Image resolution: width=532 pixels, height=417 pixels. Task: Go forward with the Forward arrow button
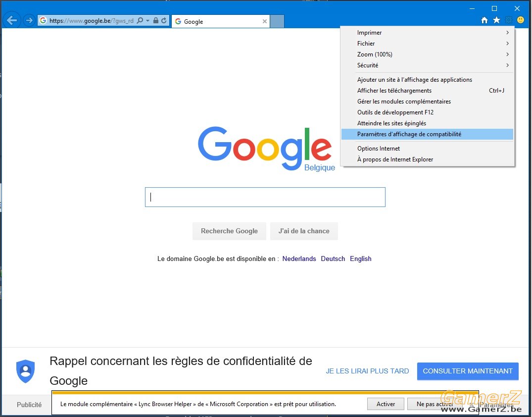coord(29,20)
